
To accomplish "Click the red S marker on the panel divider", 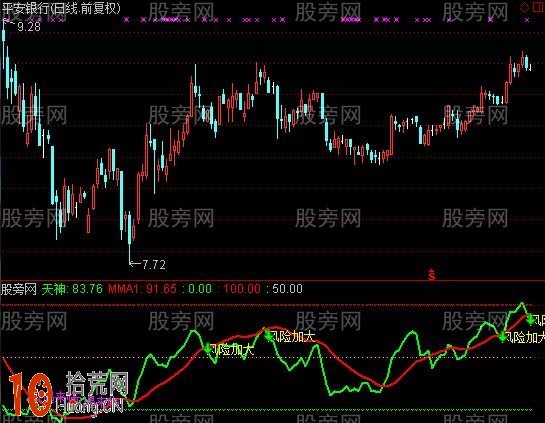I will click(x=432, y=275).
